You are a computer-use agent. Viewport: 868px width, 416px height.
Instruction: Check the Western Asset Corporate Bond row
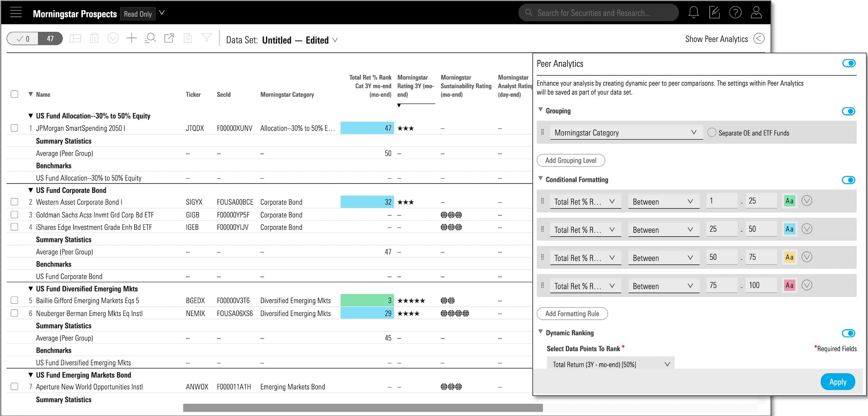14,202
